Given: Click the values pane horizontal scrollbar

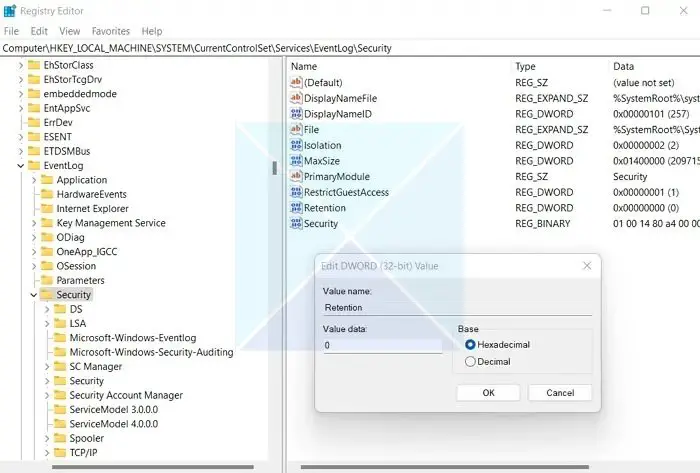Looking at the screenshot, I should [x=445, y=467].
